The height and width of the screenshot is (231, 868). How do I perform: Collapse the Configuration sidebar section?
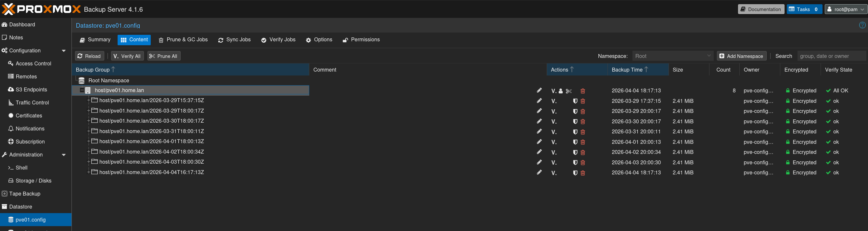click(x=64, y=51)
